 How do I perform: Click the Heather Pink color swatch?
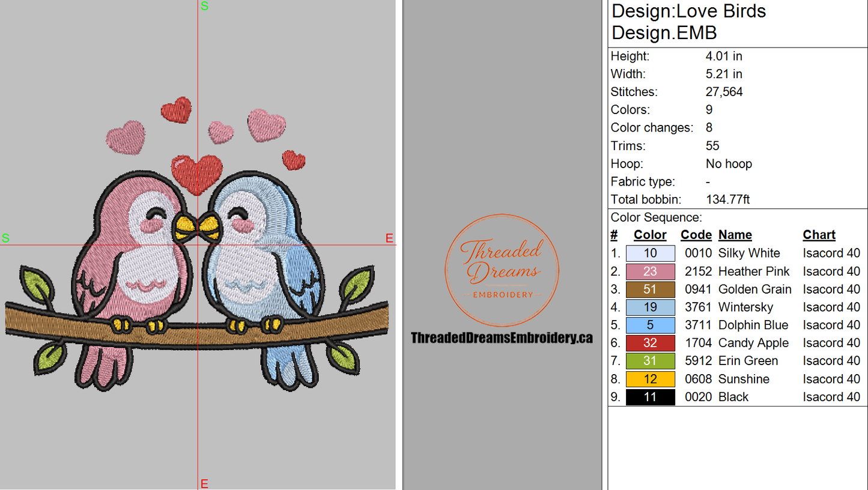pyautogui.click(x=650, y=271)
